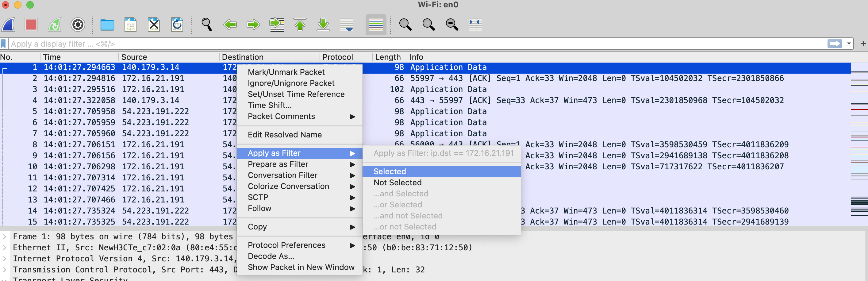Image resolution: width=868 pixels, height=281 pixels.
Task: Select Set/Unset Time Reference
Action: [x=300, y=94]
